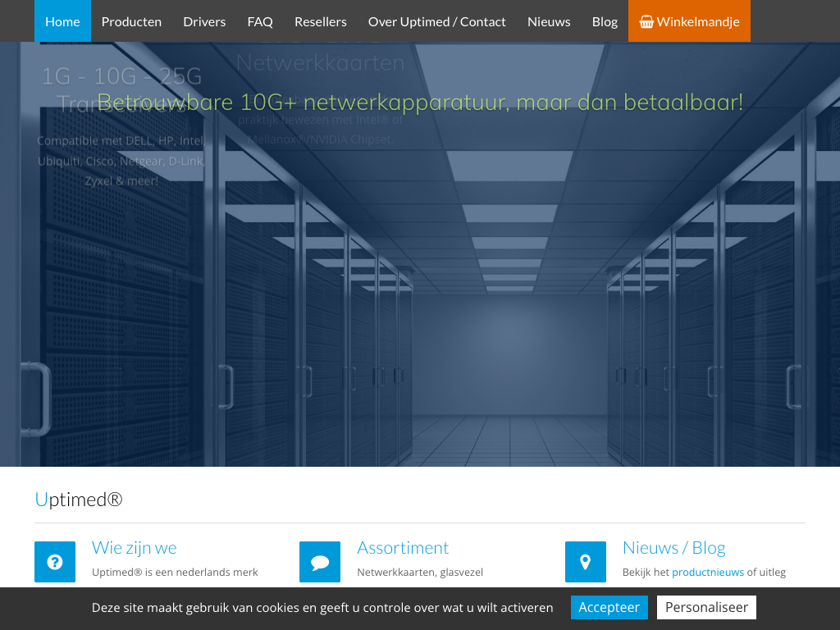Viewport: 840px width, 630px height.
Task: Go to the Drivers page
Action: click(x=204, y=21)
